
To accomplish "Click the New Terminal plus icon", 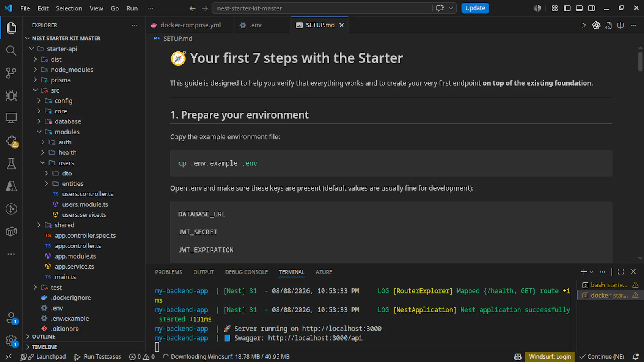I will tap(584, 272).
